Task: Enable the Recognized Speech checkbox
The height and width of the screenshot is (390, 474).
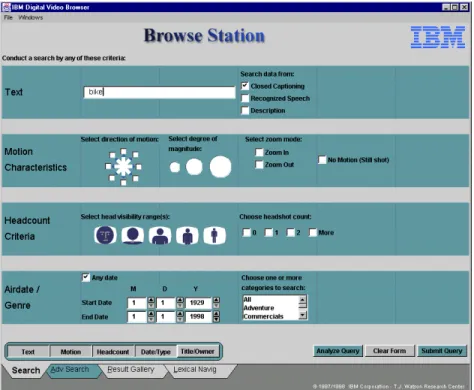Action: click(x=245, y=98)
